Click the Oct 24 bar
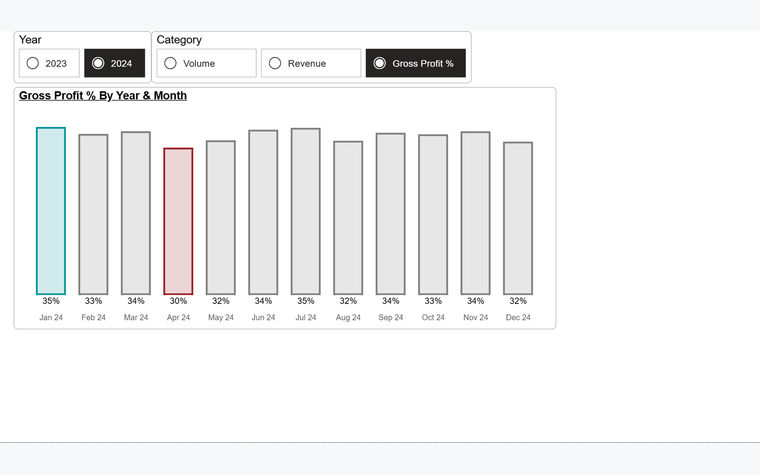760x475 pixels. coord(433,215)
